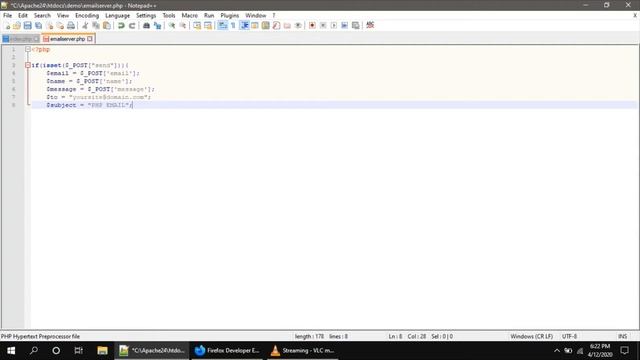Screen dimensions: 640x360
Task: Click the Zoom In toolbar icon
Action: coord(172,26)
